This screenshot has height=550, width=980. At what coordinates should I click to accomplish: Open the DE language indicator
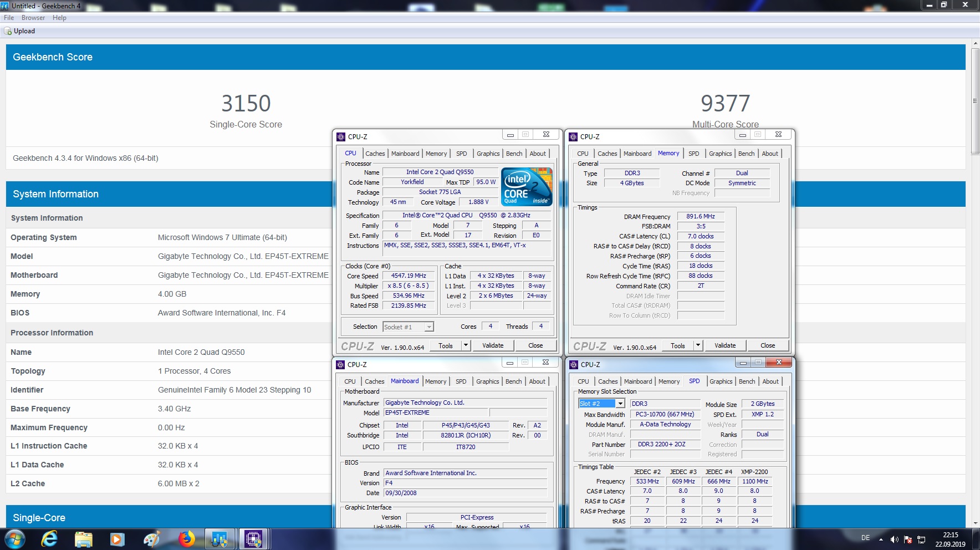point(865,538)
